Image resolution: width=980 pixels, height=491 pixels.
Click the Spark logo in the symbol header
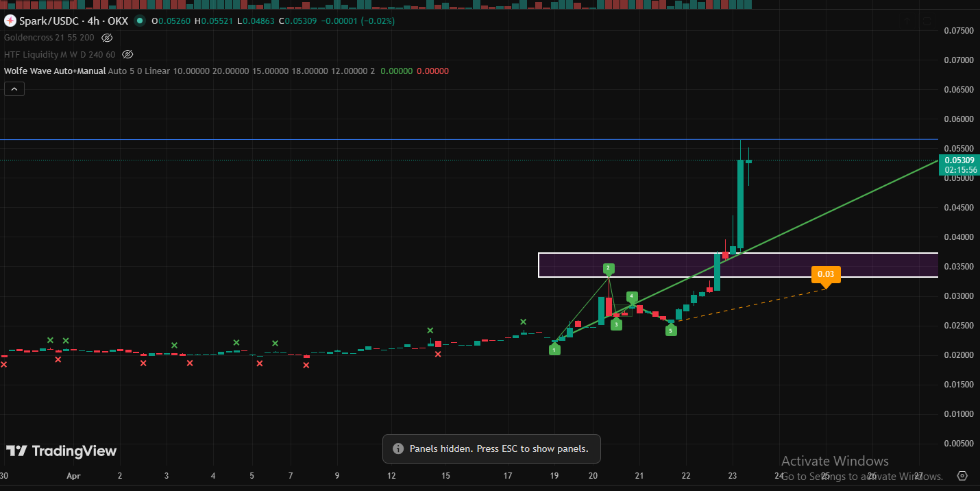(10, 21)
